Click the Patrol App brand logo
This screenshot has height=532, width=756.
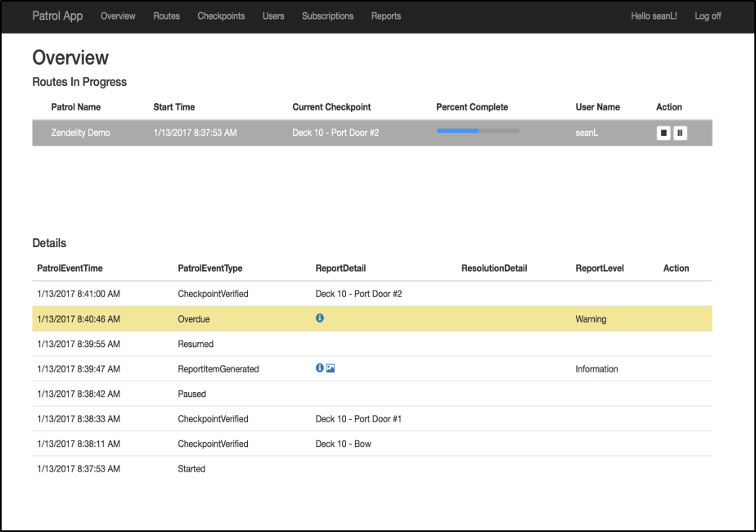(x=57, y=16)
